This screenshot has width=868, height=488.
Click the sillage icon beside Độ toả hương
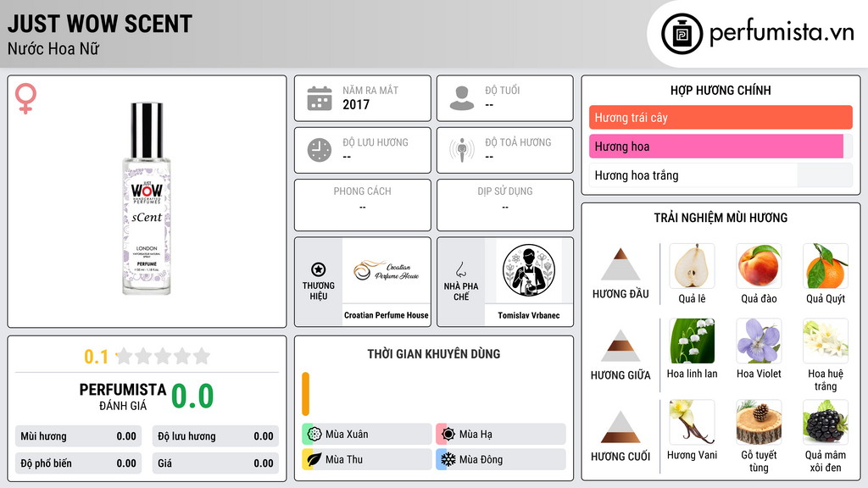(462, 150)
